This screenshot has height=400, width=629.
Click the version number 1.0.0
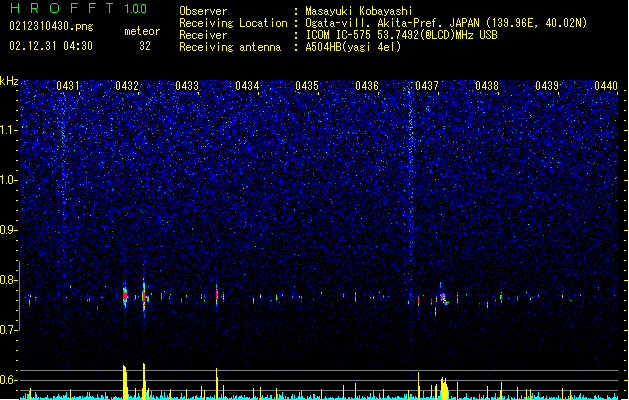136,9
